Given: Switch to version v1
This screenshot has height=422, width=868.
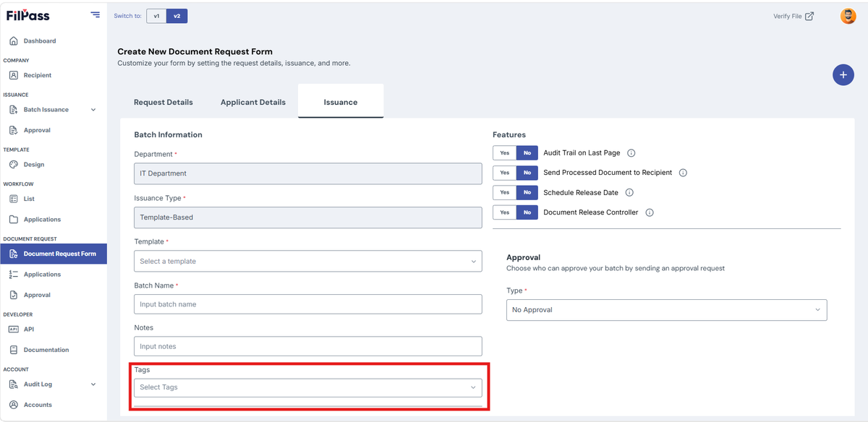Looking at the screenshot, I should [x=156, y=16].
